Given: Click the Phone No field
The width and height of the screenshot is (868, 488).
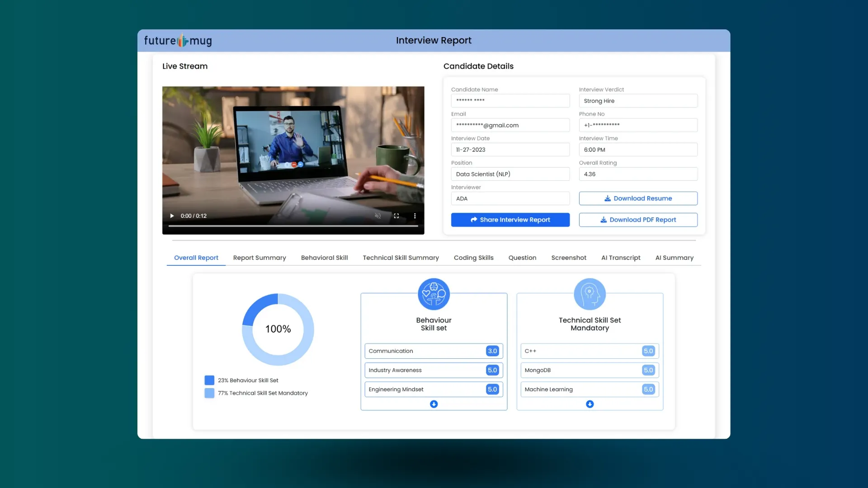Looking at the screenshot, I should coord(638,125).
